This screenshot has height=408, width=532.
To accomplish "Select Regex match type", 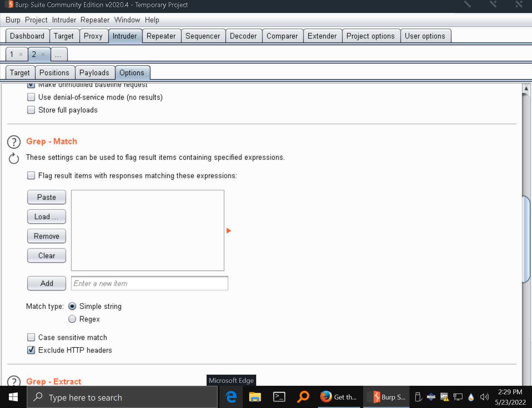I will [72, 319].
